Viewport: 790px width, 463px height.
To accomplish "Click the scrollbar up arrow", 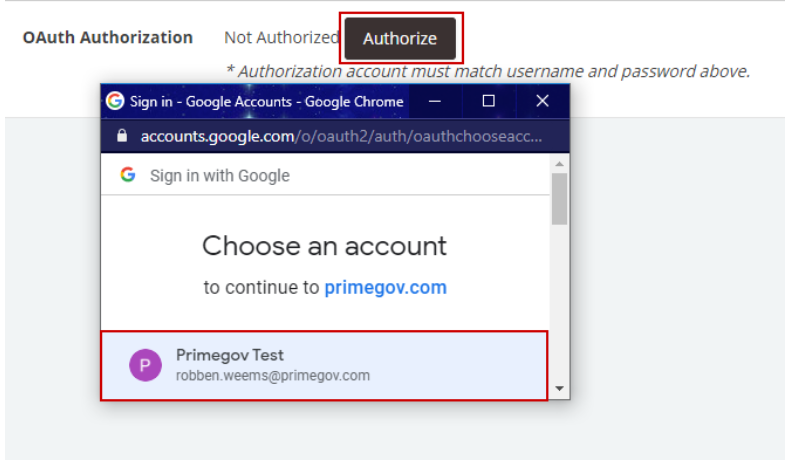I will tap(559, 164).
